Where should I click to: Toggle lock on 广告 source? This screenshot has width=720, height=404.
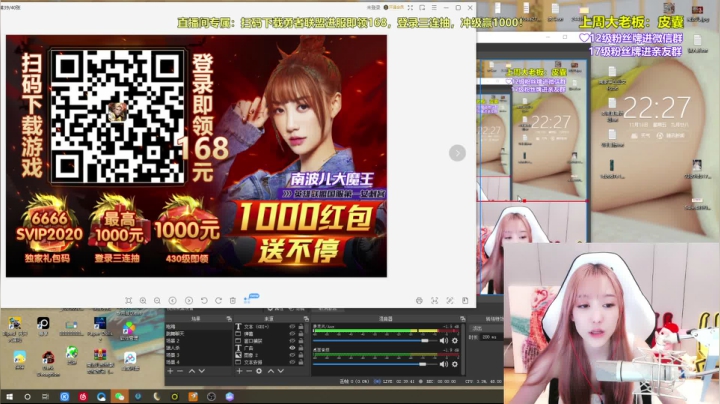point(301,348)
